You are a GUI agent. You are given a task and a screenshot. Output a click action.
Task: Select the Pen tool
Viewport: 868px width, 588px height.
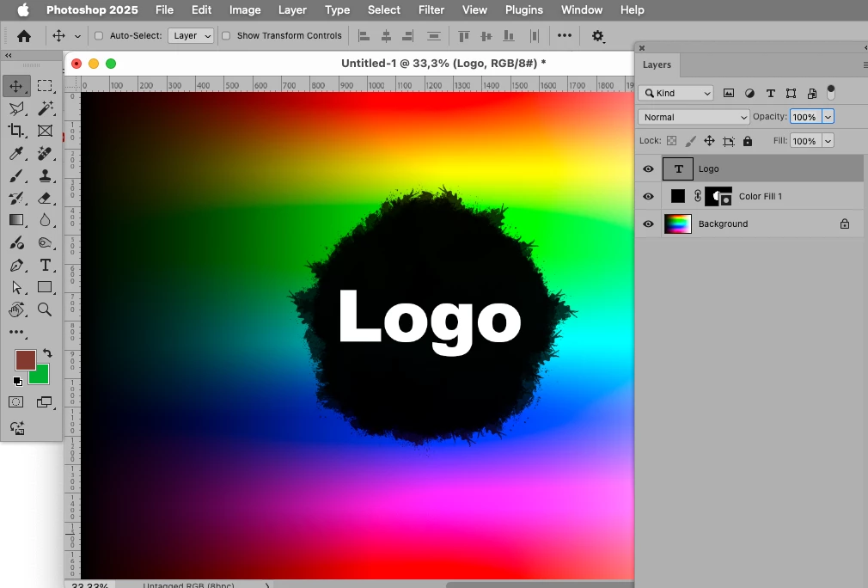click(16, 265)
